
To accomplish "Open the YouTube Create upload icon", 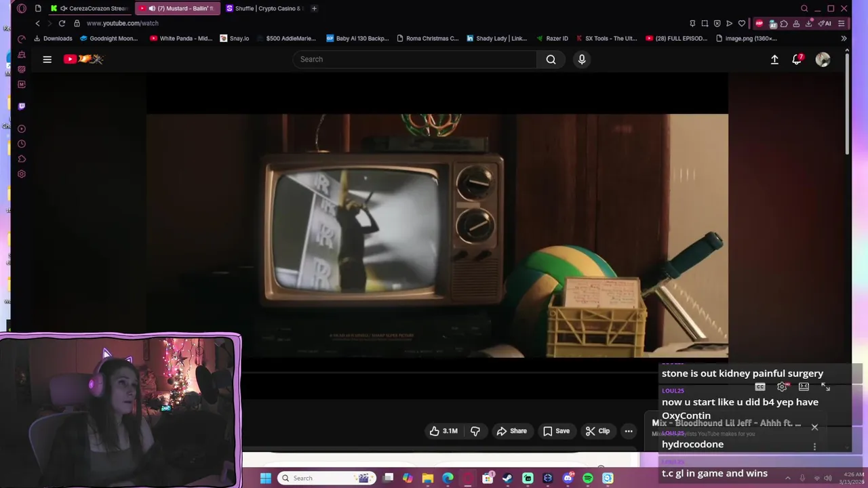I will 774,60.
